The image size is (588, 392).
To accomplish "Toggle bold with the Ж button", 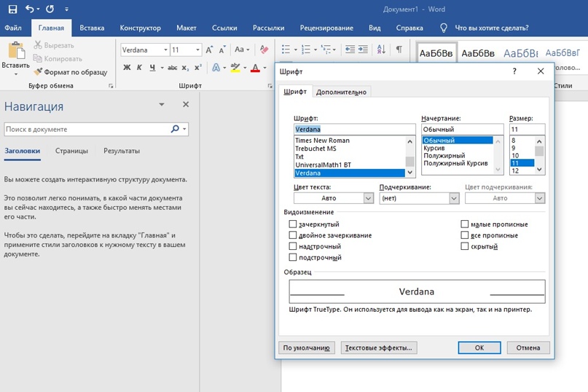I will pos(127,68).
